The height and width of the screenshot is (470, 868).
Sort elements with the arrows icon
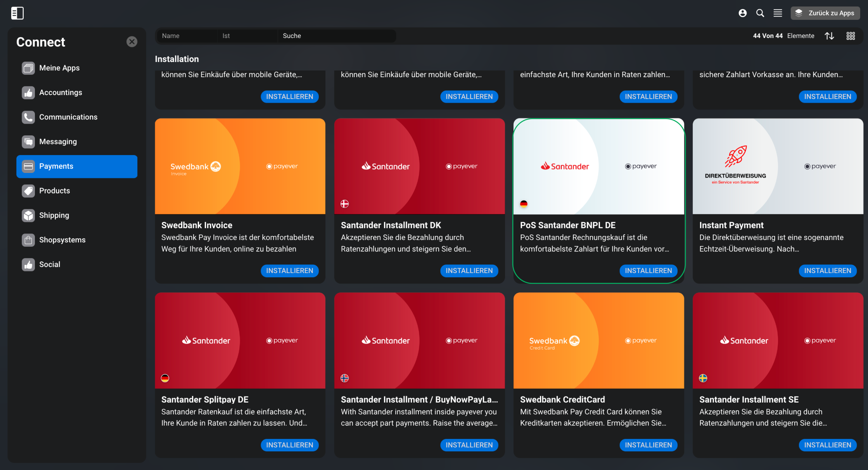(x=830, y=36)
